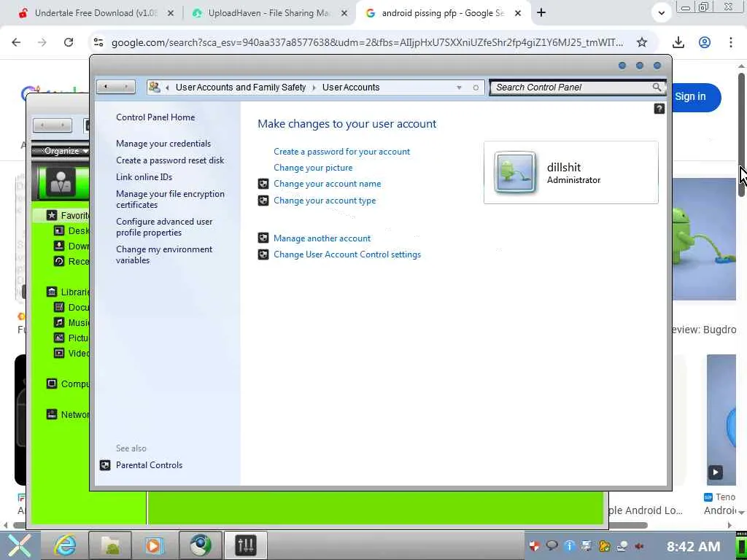Close the UploadHaven tab
The width and height of the screenshot is (747, 560).
tap(344, 13)
